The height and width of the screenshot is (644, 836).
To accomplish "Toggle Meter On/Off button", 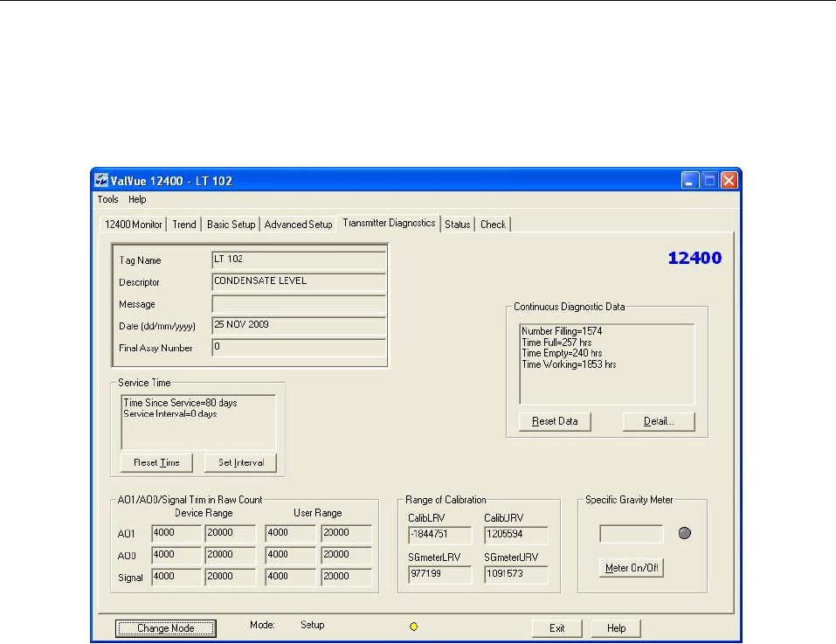I will tap(632, 568).
